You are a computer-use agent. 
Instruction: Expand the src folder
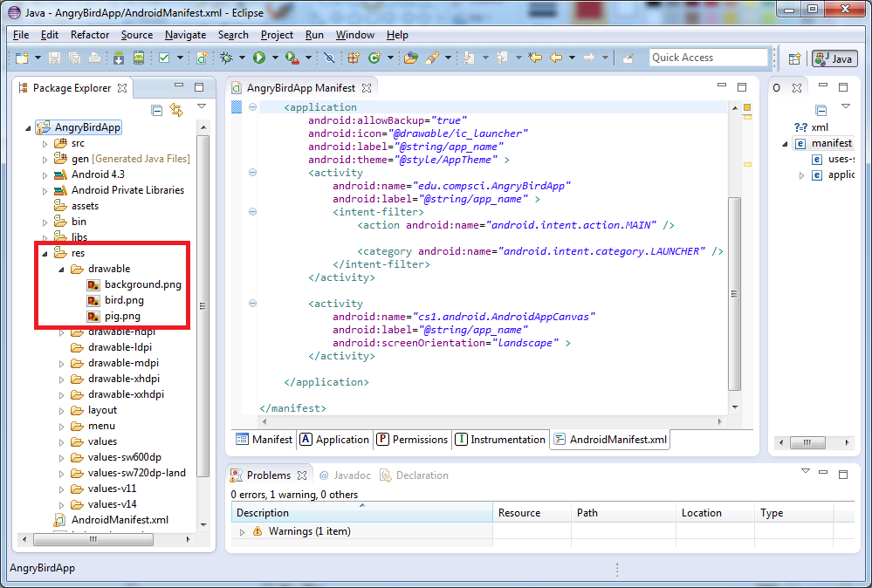pos(46,143)
